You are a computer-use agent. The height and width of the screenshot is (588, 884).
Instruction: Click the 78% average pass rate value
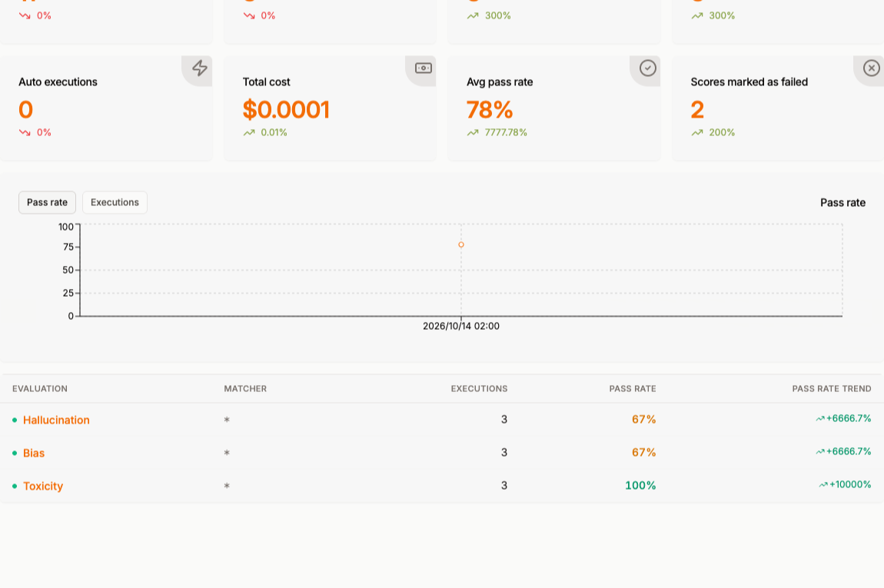point(490,109)
